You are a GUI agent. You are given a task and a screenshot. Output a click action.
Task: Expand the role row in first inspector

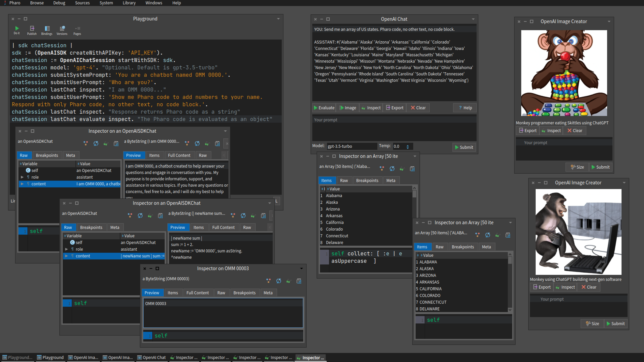22,177
